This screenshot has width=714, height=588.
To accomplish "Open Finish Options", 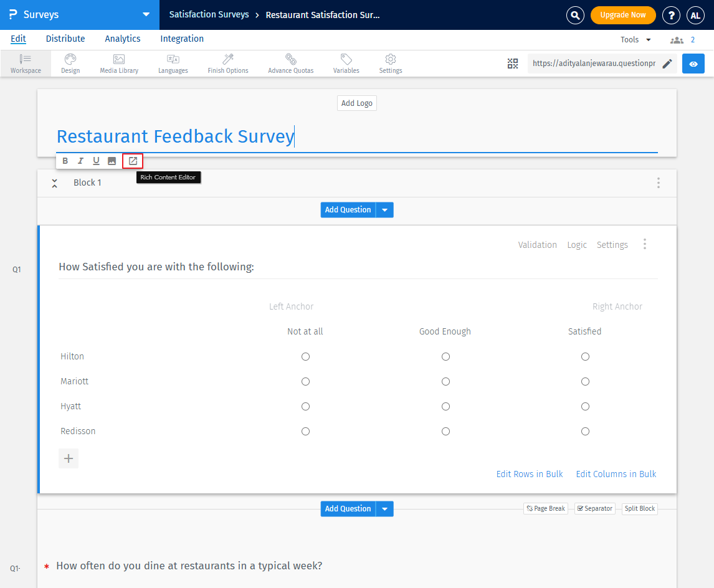I will [227, 63].
